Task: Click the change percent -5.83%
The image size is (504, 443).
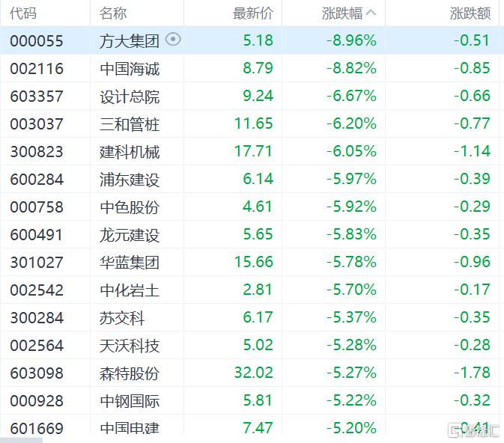Action: pyautogui.click(x=351, y=234)
